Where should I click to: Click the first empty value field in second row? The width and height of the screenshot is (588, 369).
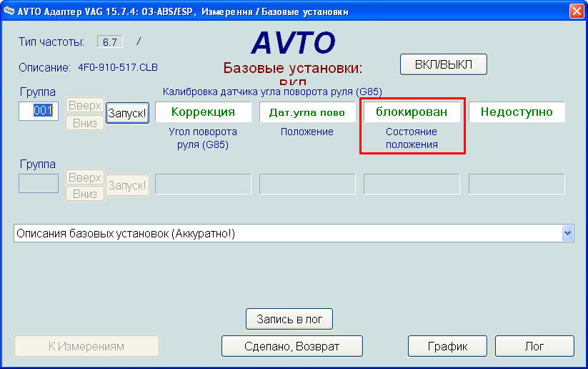pos(203,184)
